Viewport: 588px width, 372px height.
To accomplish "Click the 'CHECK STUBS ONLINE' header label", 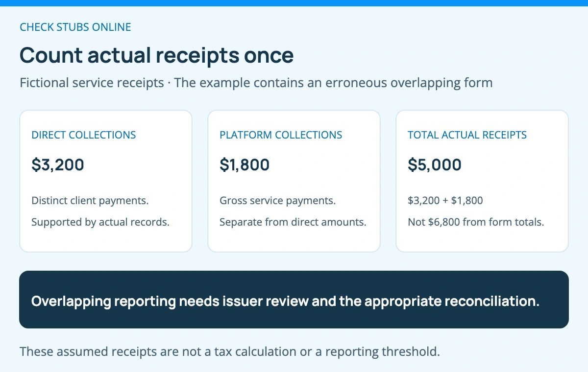I will coord(75,27).
